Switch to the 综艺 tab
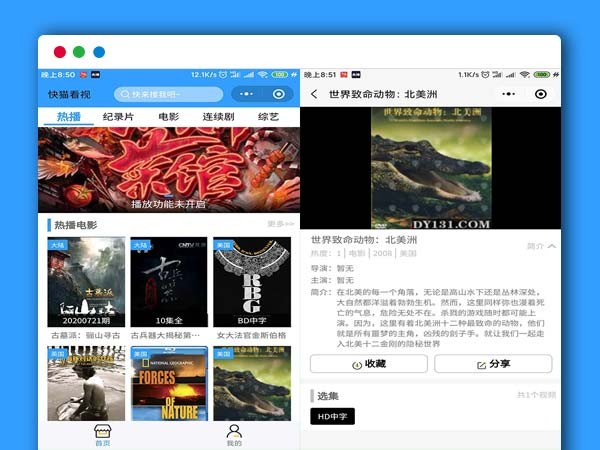 tap(268, 117)
